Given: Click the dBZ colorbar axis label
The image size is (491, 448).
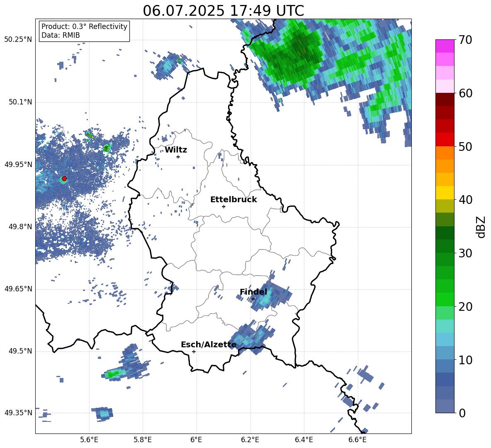Looking at the screenshot, I should [x=481, y=227].
